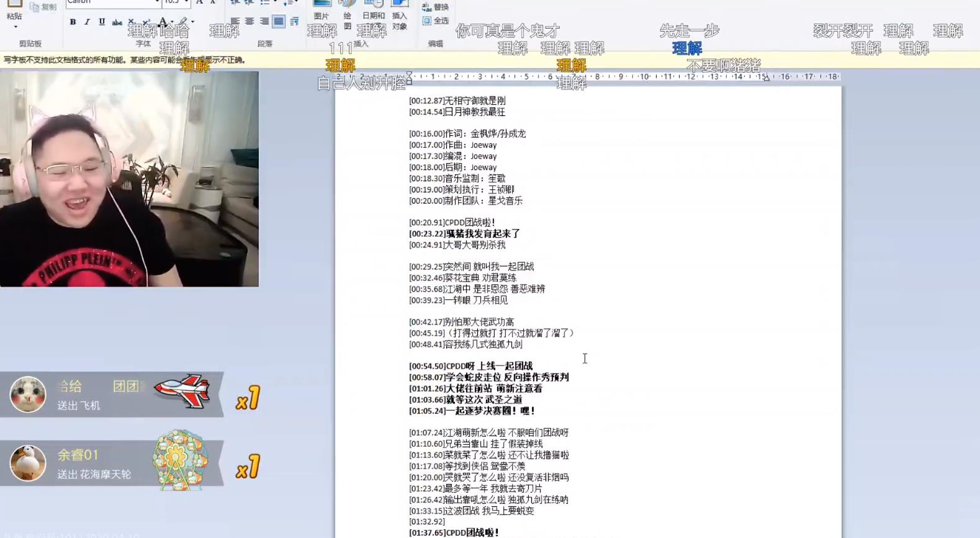Open the paragraph settings icon
The height and width of the screenshot is (538, 980).
[x=294, y=21]
